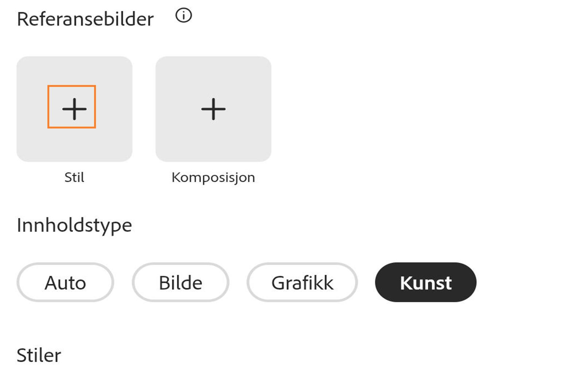The height and width of the screenshot is (377, 588).
Task: Deselect the Kunst content type pill
Action: (425, 282)
